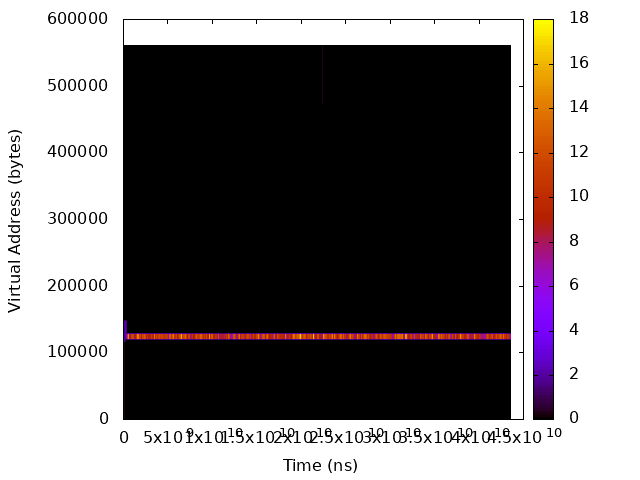Click the white empty strip above the heatmap data
Image resolution: width=640 pixels, height=480 pixels.
click(x=317, y=32)
